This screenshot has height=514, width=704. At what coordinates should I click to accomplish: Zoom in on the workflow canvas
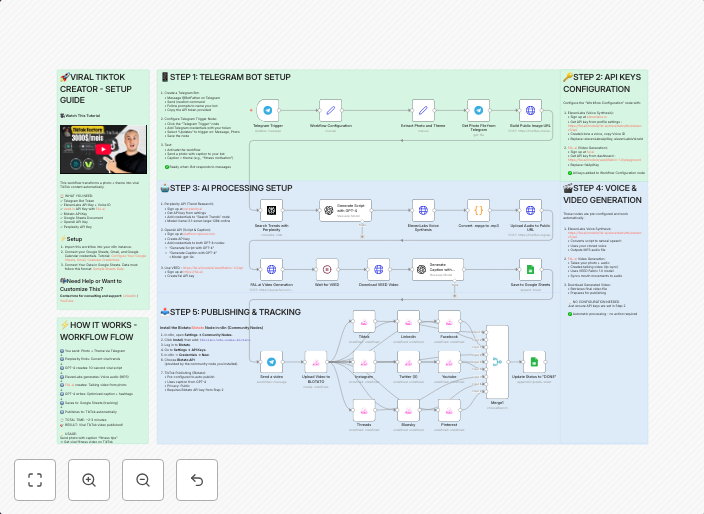(89, 480)
